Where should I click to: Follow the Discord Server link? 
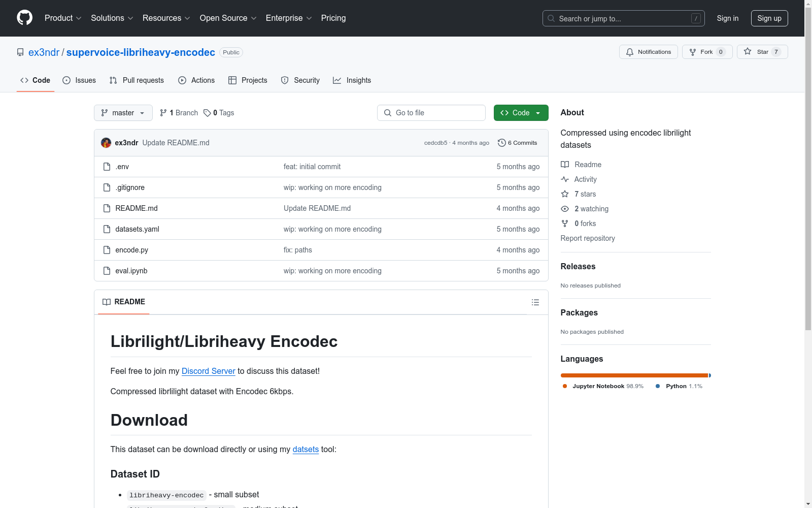tap(209, 371)
